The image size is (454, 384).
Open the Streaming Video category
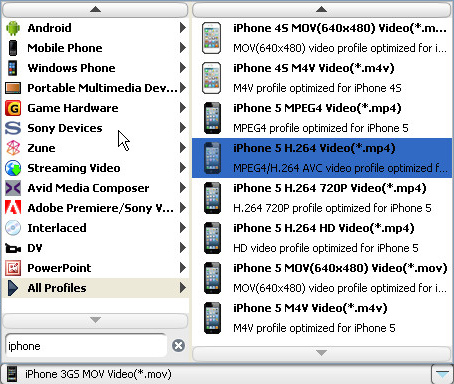pyautogui.click(x=95, y=168)
